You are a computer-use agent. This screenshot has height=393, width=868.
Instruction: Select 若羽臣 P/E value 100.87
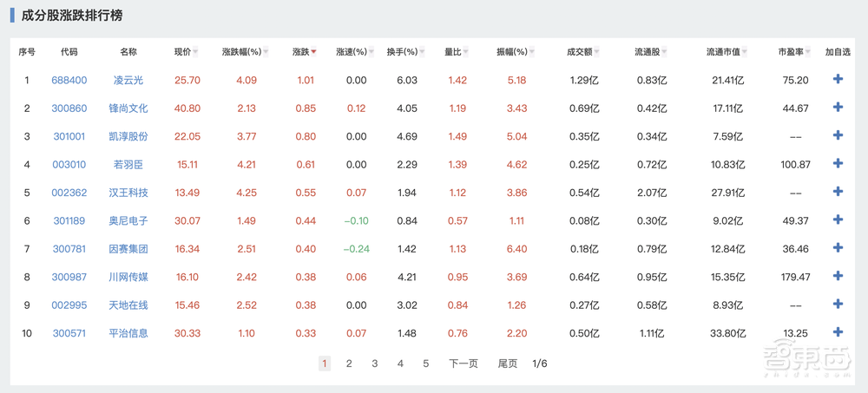pos(795,164)
